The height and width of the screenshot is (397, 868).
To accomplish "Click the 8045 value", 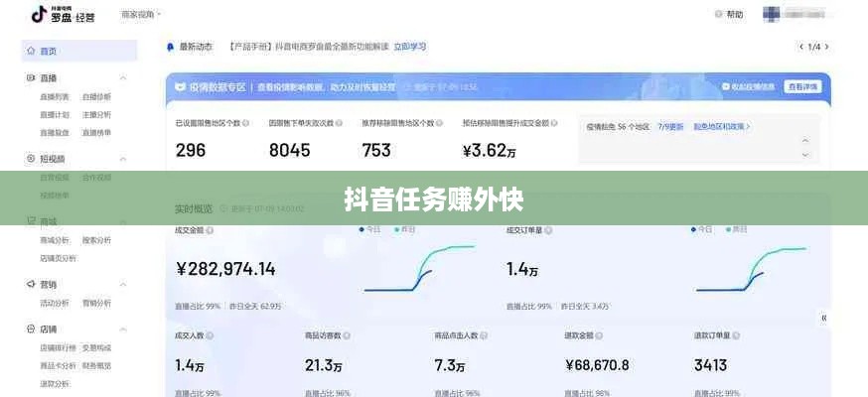I will click(290, 150).
